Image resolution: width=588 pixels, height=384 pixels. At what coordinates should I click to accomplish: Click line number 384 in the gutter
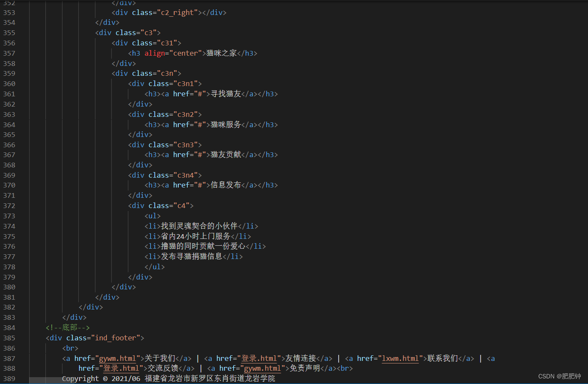[x=9, y=327]
